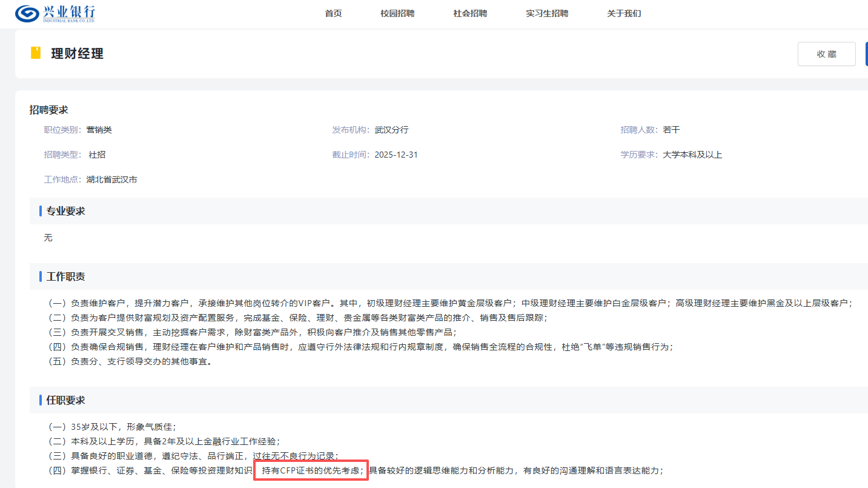
Task: Click the 理财经理 job title
Action: 77,54
